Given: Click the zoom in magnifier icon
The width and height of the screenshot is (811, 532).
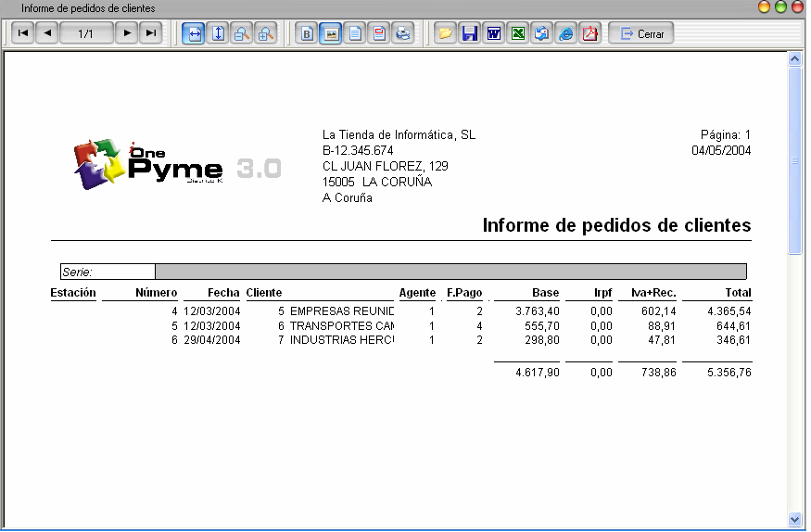Looking at the screenshot, I should coord(265,33).
